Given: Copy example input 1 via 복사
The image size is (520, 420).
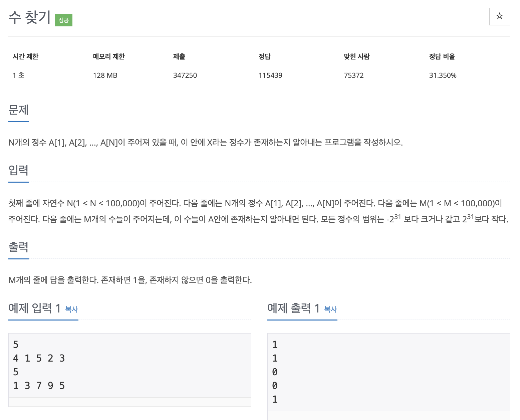Looking at the screenshot, I should (x=71, y=309).
